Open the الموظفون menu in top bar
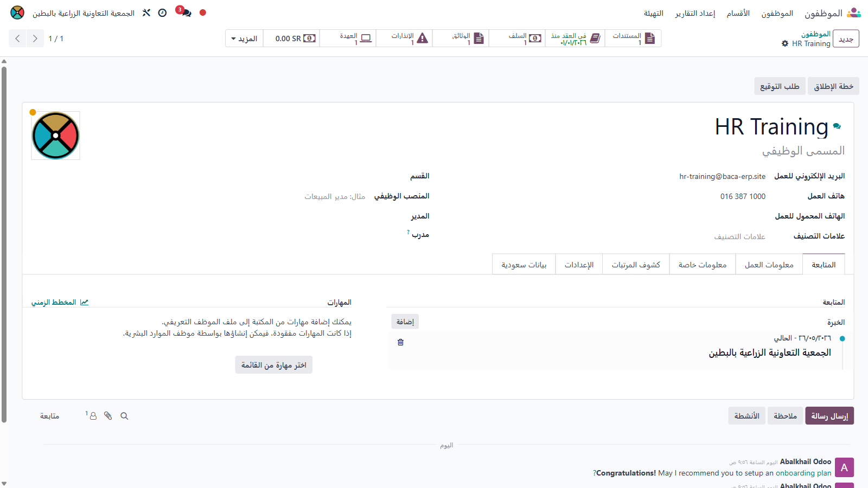This screenshot has width=868, height=488. 777,13
